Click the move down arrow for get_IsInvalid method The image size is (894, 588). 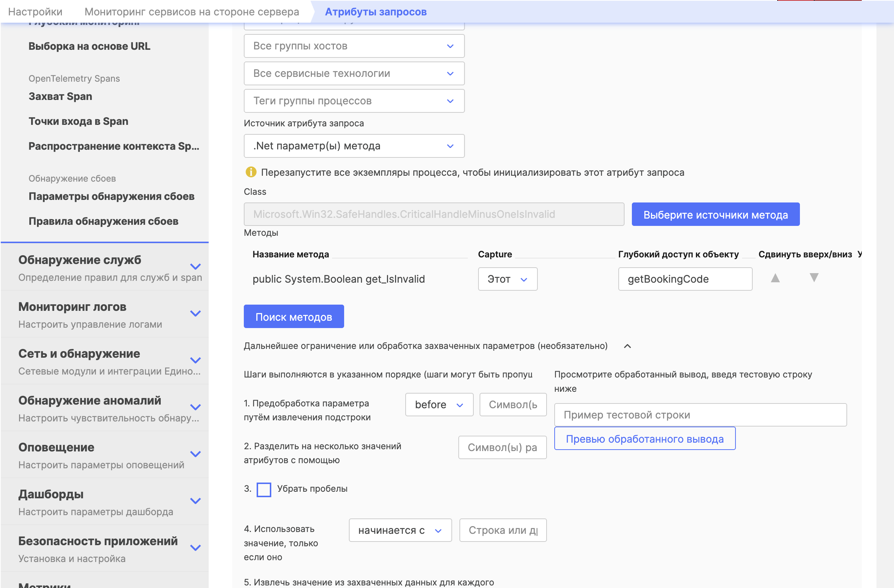813,278
